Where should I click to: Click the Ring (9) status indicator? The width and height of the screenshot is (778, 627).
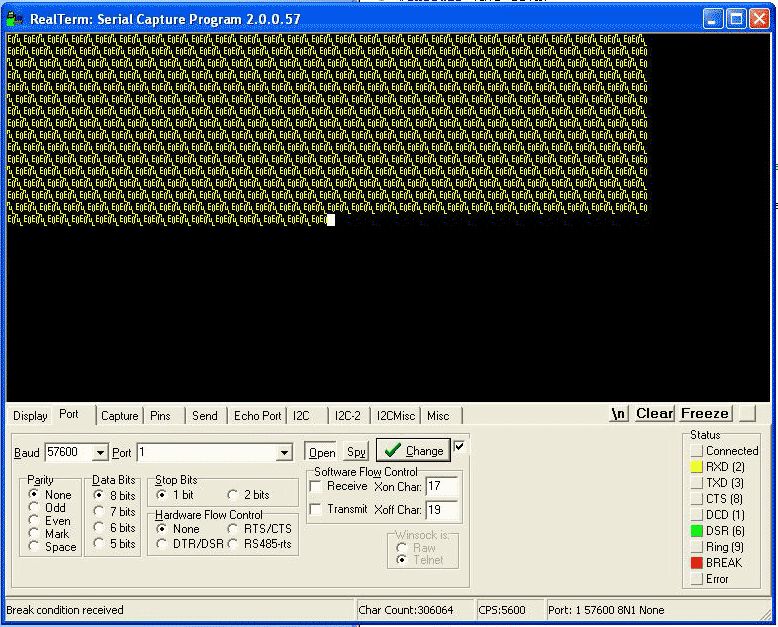click(x=697, y=547)
